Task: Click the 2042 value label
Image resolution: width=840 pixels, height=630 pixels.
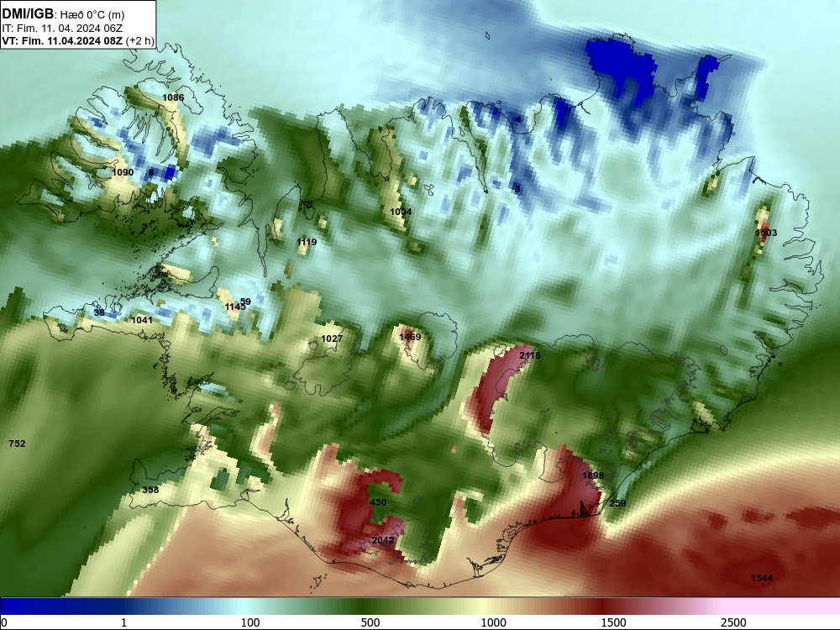Action: click(382, 540)
